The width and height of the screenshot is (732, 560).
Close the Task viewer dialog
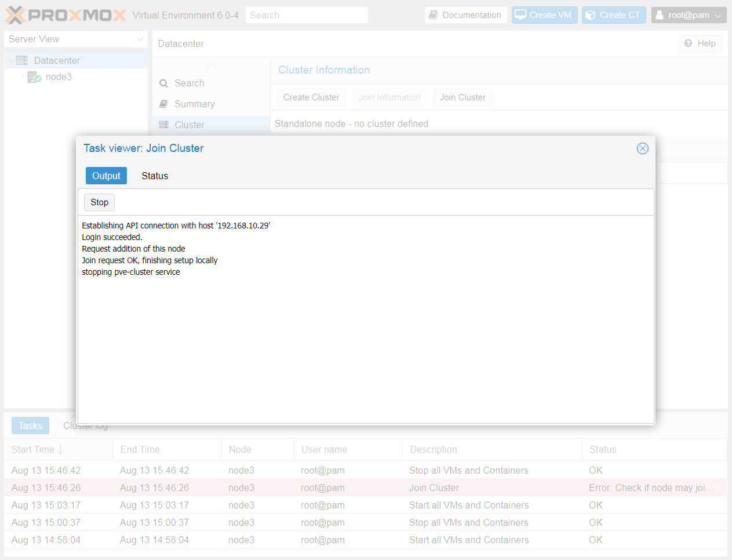pyautogui.click(x=643, y=148)
